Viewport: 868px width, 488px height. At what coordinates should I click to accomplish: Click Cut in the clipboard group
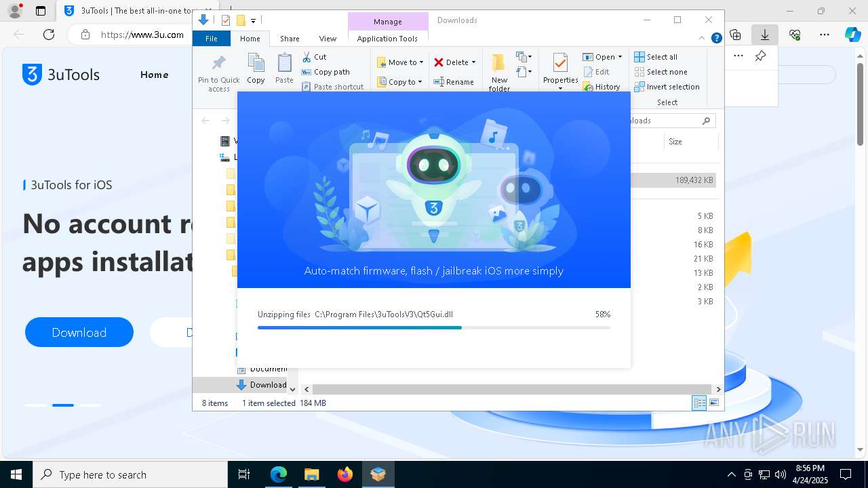(314, 57)
